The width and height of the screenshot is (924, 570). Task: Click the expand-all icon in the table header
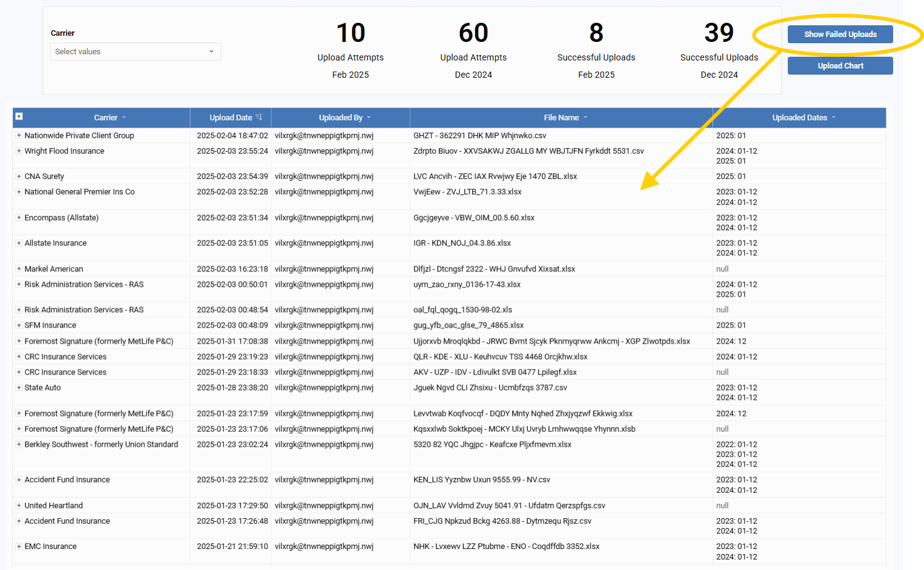[x=19, y=116]
